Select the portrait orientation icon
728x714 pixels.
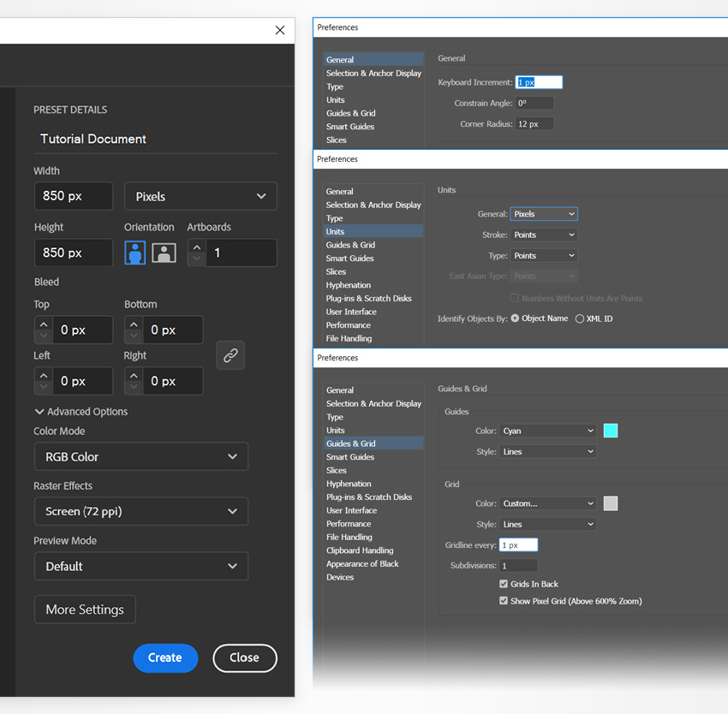click(x=134, y=252)
